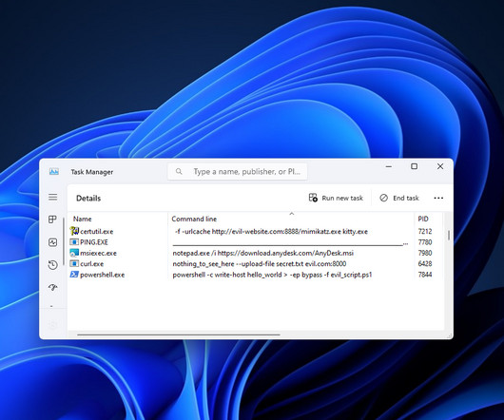Click PID value 7844

pyautogui.click(x=425, y=275)
